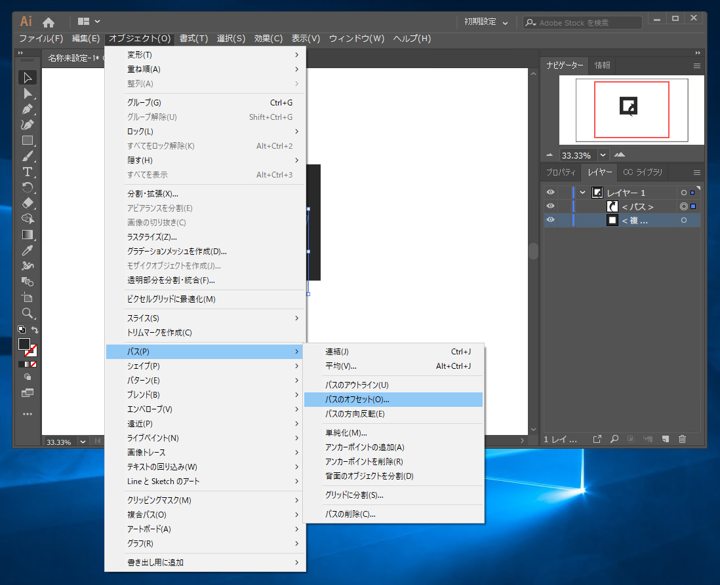Click Navigator zoom value 33.33% field
The height and width of the screenshot is (585, 720).
[578, 155]
